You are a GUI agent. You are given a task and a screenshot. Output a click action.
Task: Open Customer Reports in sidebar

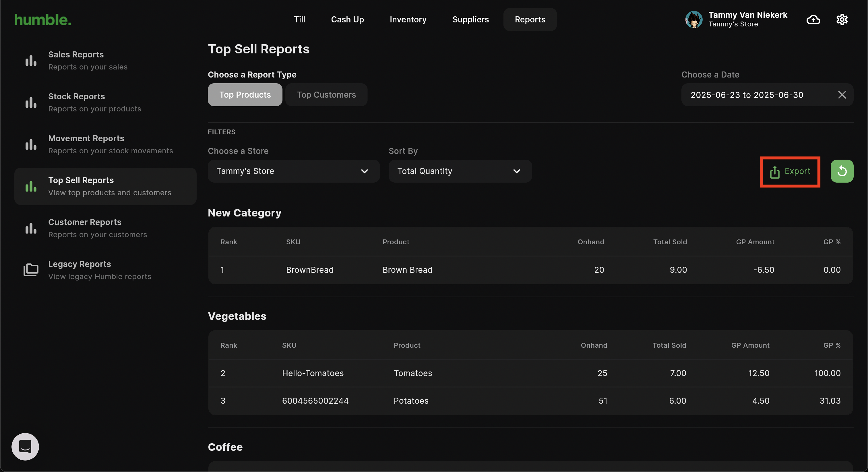(x=105, y=228)
